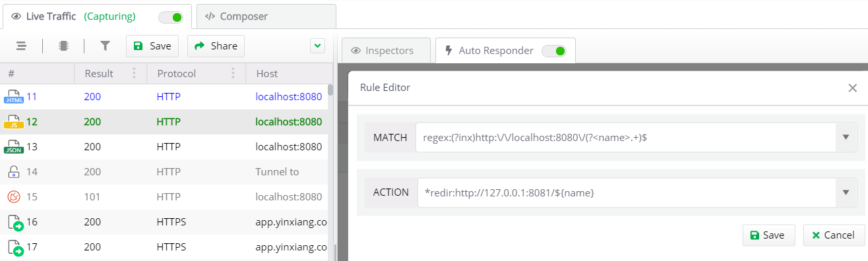Image resolution: width=868 pixels, height=261 pixels.
Task: Click HTTPS protocol in row 16
Action: pos(171,222)
